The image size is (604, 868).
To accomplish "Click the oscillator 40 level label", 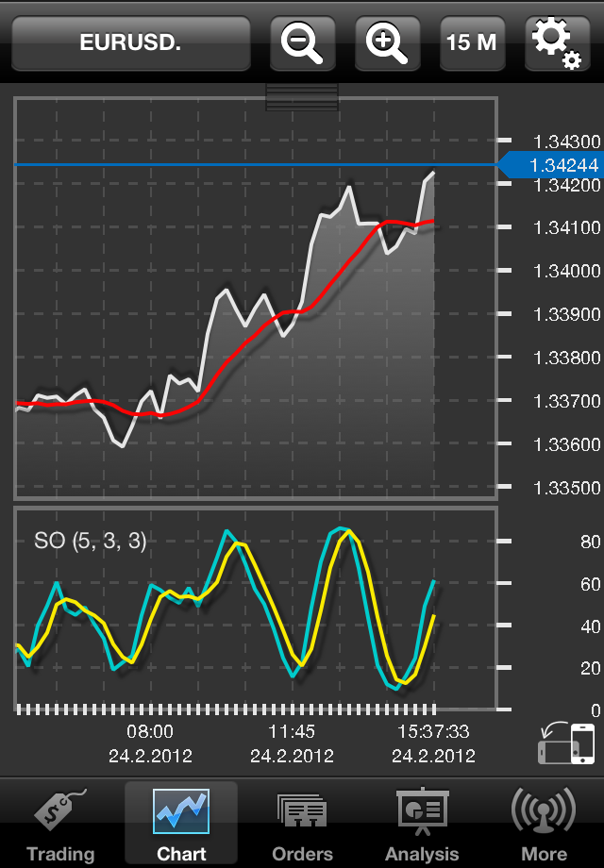I will 590,626.
